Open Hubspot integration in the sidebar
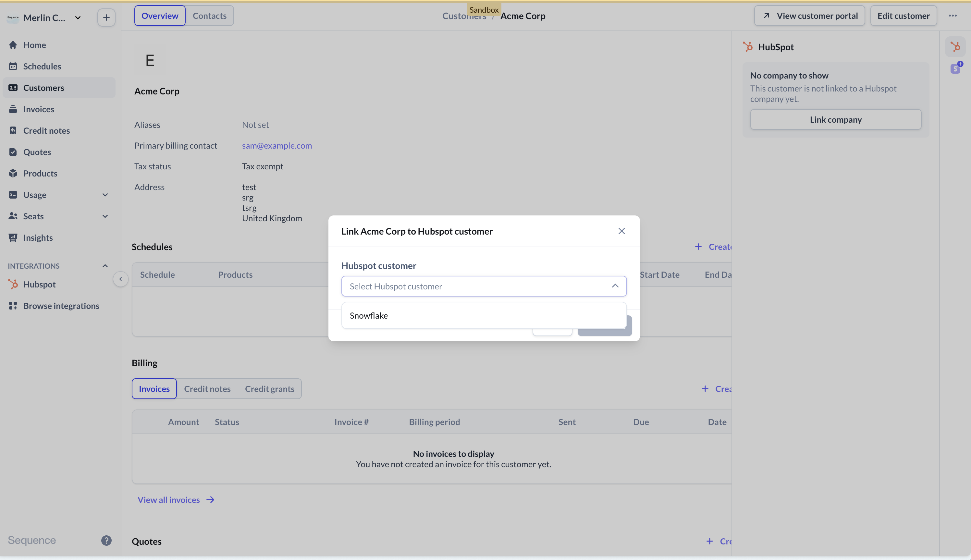This screenshot has width=971, height=560. click(59, 284)
